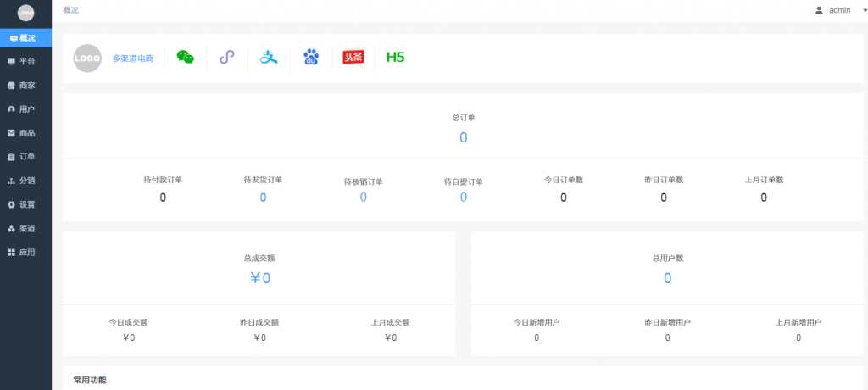Click the round LOGO in the channel card
The image size is (868, 390).
coord(87,58)
